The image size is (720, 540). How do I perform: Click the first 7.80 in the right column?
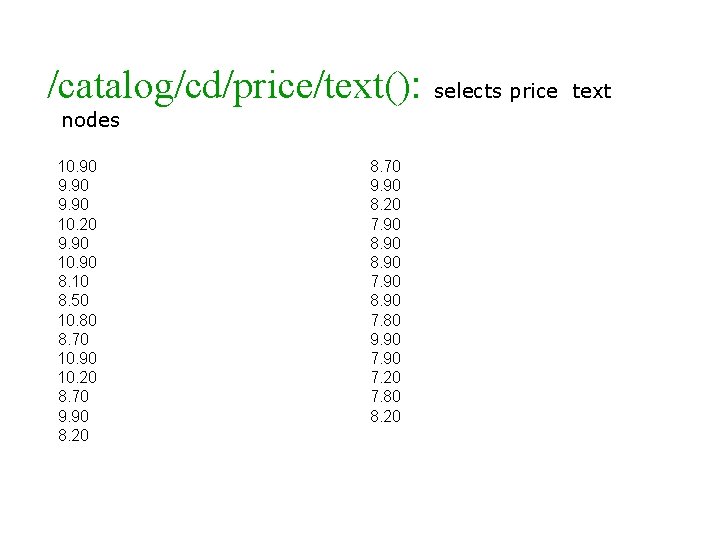tap(385, 320)
